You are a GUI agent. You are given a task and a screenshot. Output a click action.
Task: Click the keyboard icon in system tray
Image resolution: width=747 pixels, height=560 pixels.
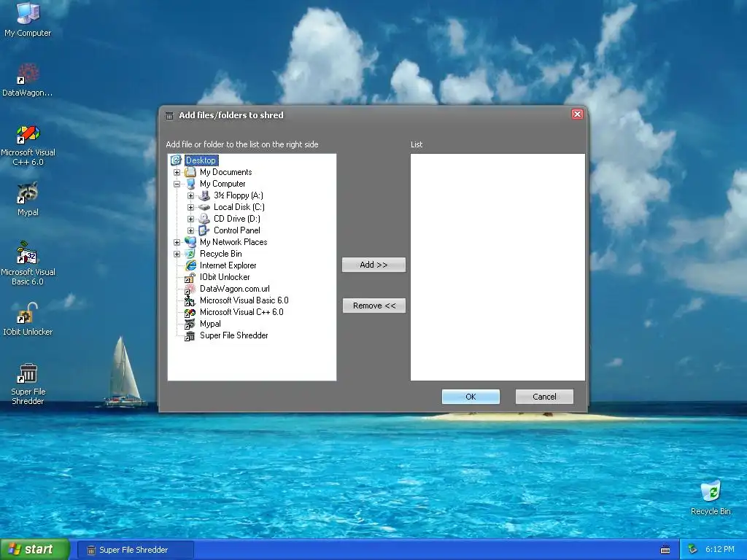665,550
